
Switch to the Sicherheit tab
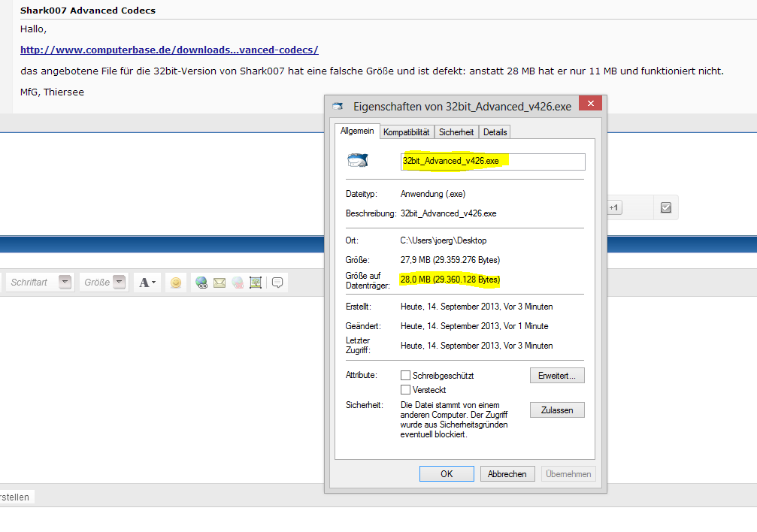456,131
